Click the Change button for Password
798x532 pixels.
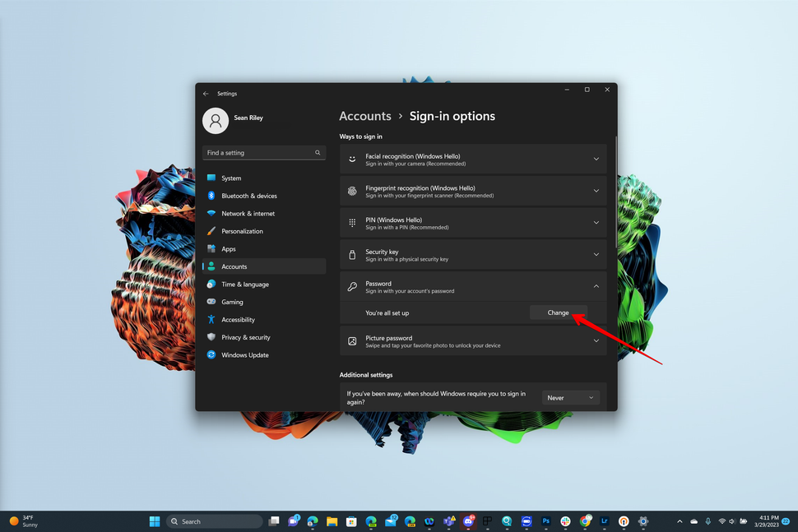tap(558, 312)
